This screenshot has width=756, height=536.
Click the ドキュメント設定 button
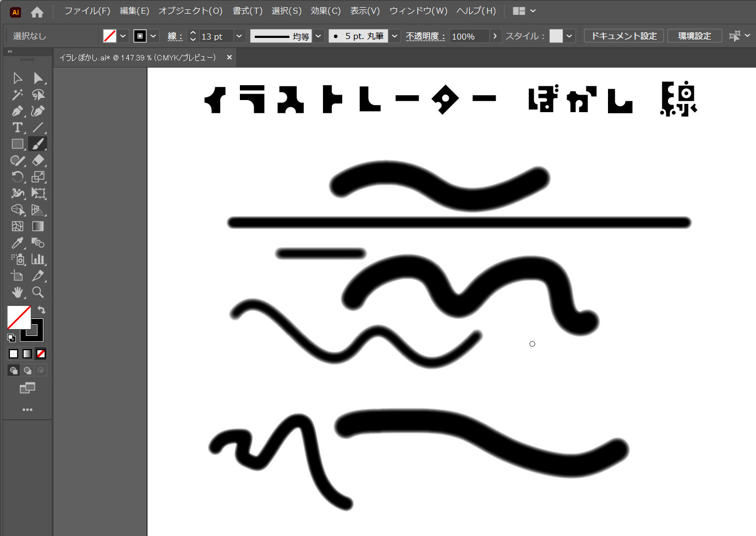point(624,36)
